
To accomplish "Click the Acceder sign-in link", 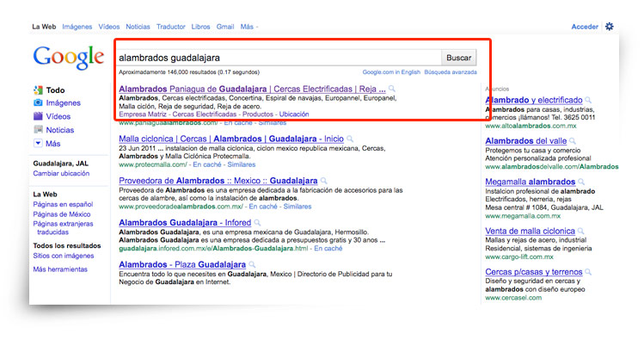I will (x=585, y=27).
